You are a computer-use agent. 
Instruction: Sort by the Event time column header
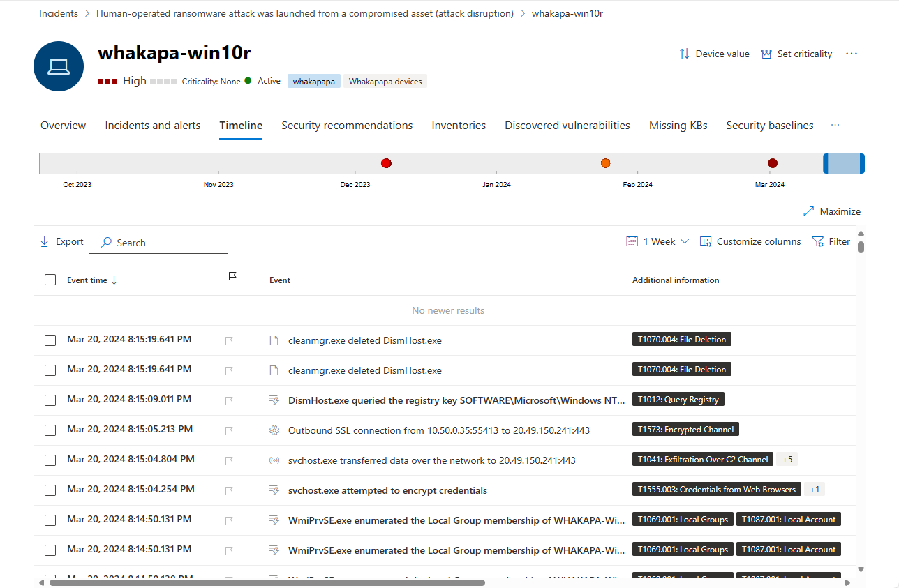(x=87, y=280)
